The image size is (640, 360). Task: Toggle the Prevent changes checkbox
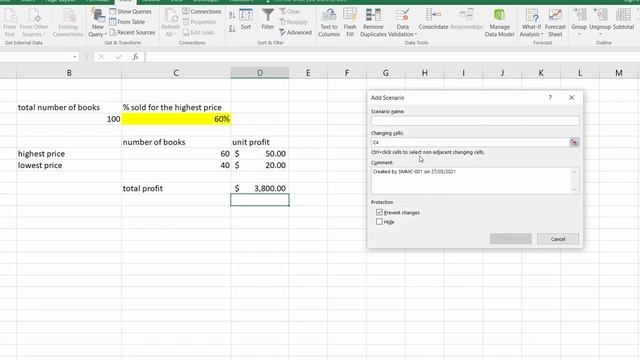click(379, 212)
